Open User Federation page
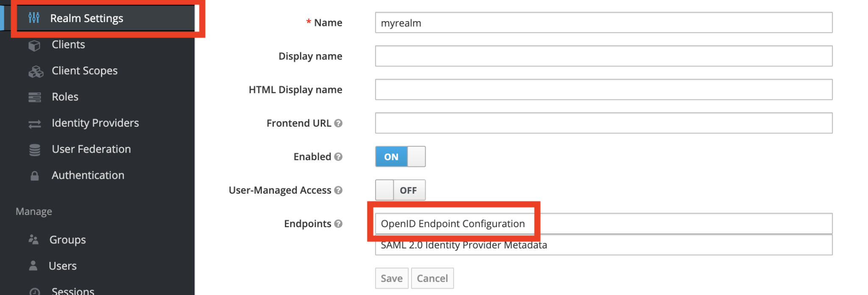Viewport: 868px width, 295px height. coord(91,149)
